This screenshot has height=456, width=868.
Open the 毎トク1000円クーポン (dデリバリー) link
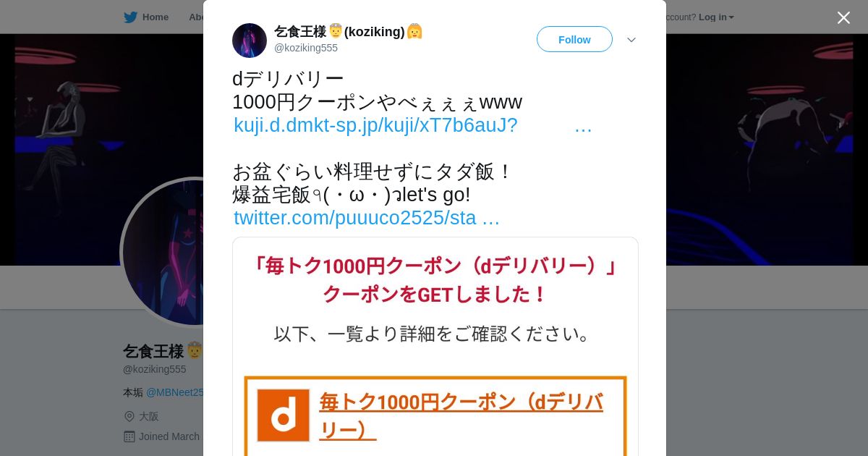(x=461, y=415)
